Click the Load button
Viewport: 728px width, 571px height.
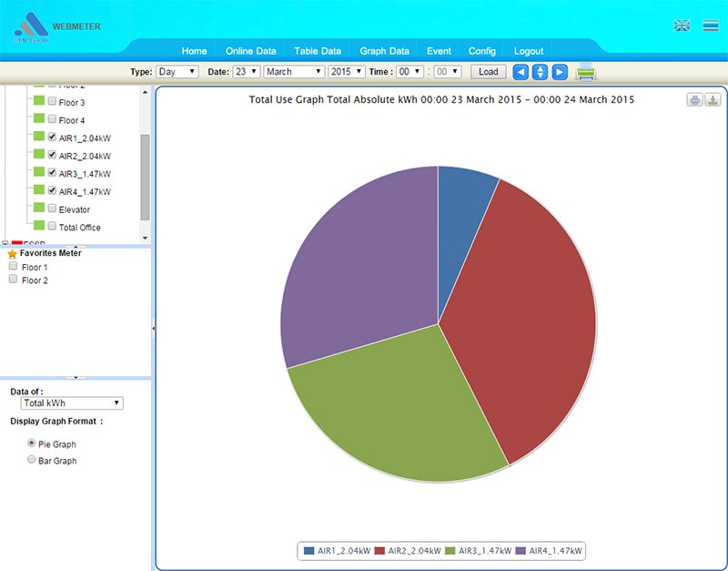click(489, 72)
